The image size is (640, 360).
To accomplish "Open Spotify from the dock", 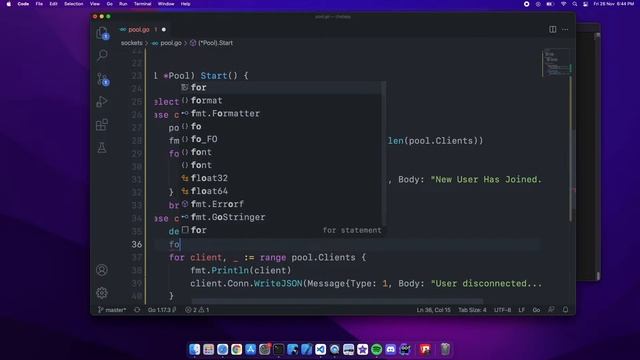I will click(376, 349).
